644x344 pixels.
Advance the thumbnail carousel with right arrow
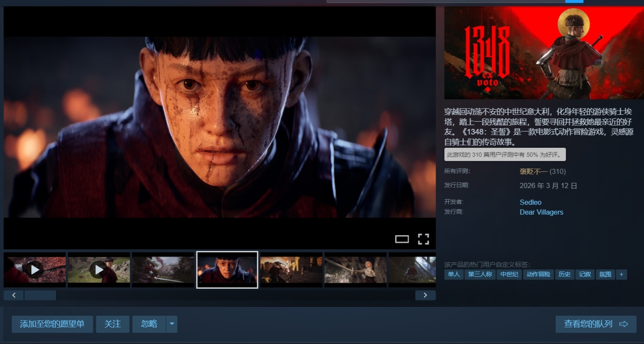(425, 295)
